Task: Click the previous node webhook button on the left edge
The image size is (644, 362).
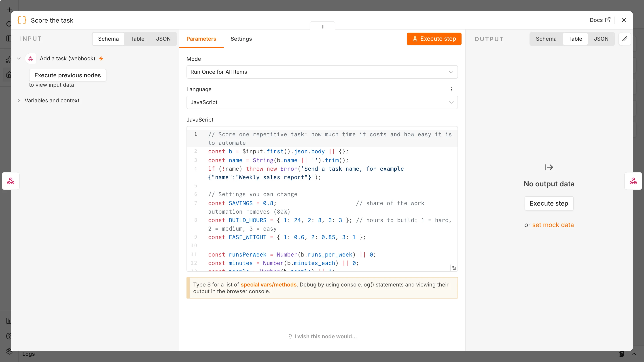Action: pyautogui.click(x=11, y=181)
